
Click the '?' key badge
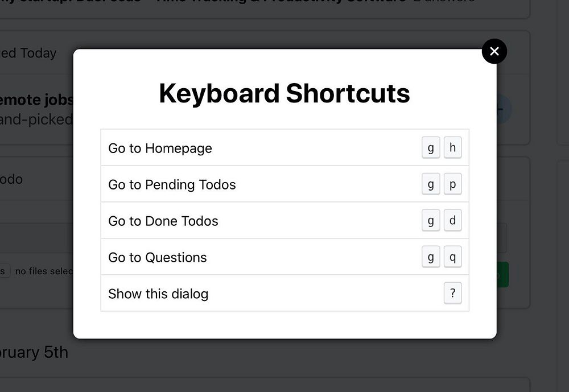pyautogui.click(x=452, y=293)
